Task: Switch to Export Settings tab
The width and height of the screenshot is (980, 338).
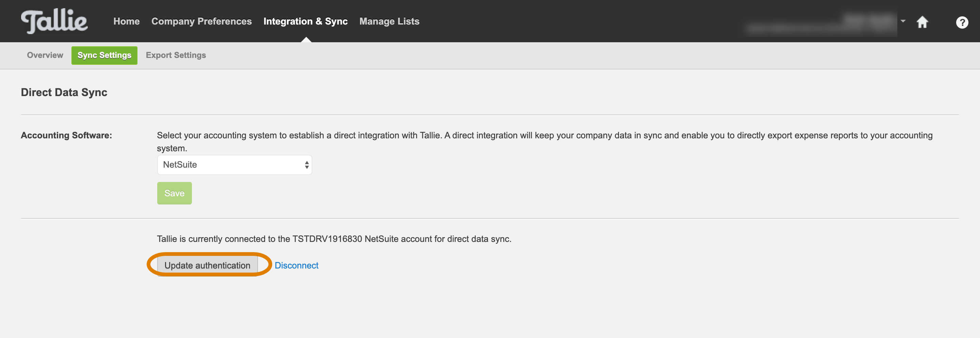Action: (x=176, y=55)
